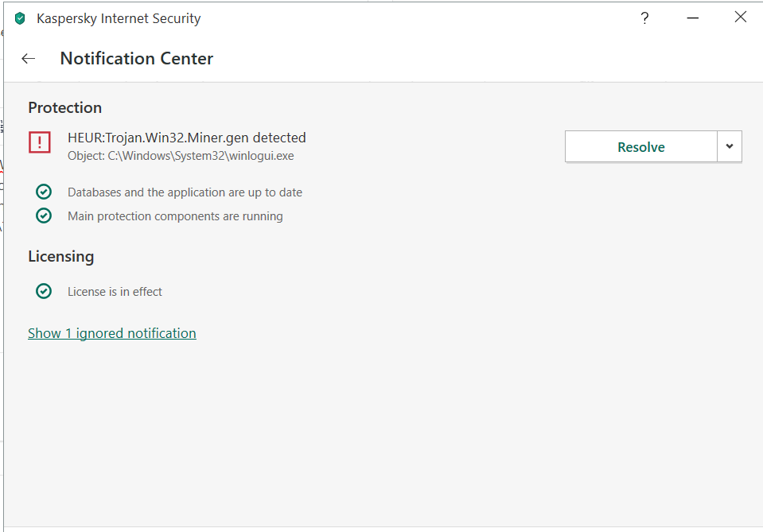The width and height of the screenshot is (763, 532).
Task: Open the Show 1 ignored notification link
Action: pyautogui.click(x=112, y=333)
